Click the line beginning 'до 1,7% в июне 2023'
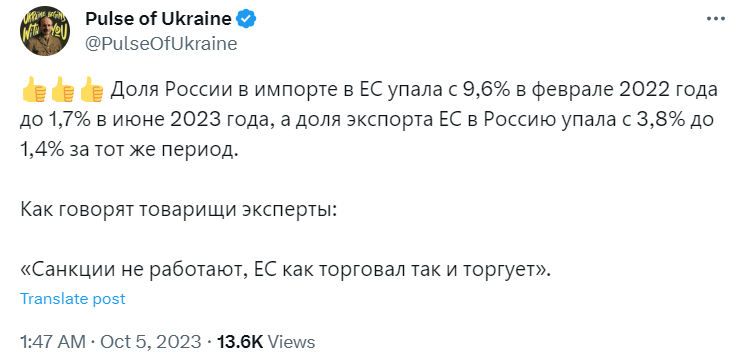The height and width of the screenshot is (360, 747). [367, 121]
